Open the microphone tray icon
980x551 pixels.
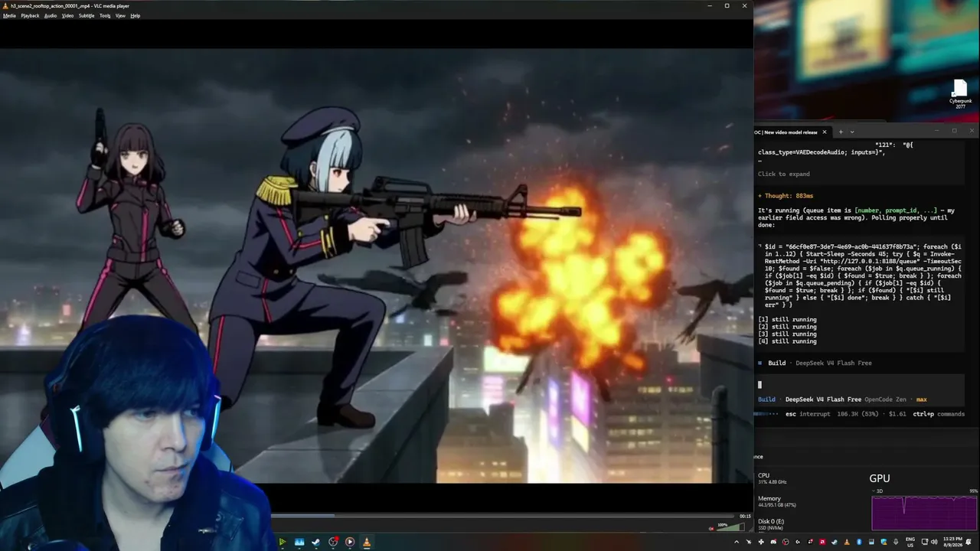[896, 542]
